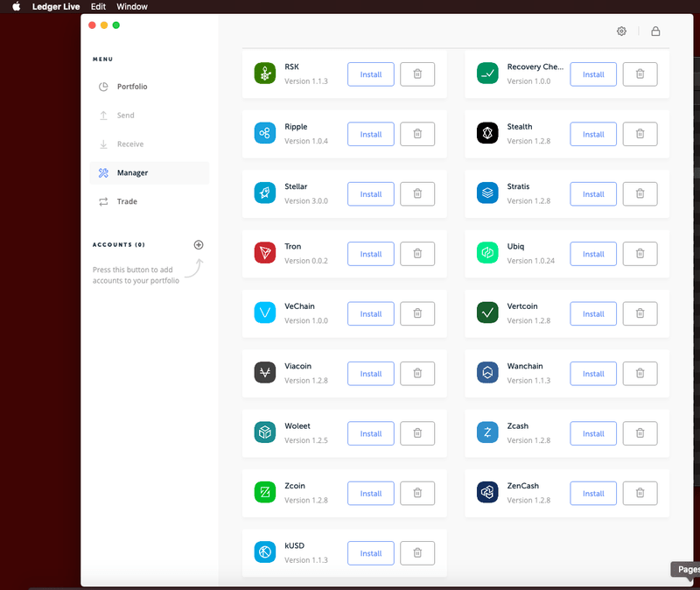Select the Send sidebar icon
This screenshot has width=700, height=590.
click(x=105, y=115)
